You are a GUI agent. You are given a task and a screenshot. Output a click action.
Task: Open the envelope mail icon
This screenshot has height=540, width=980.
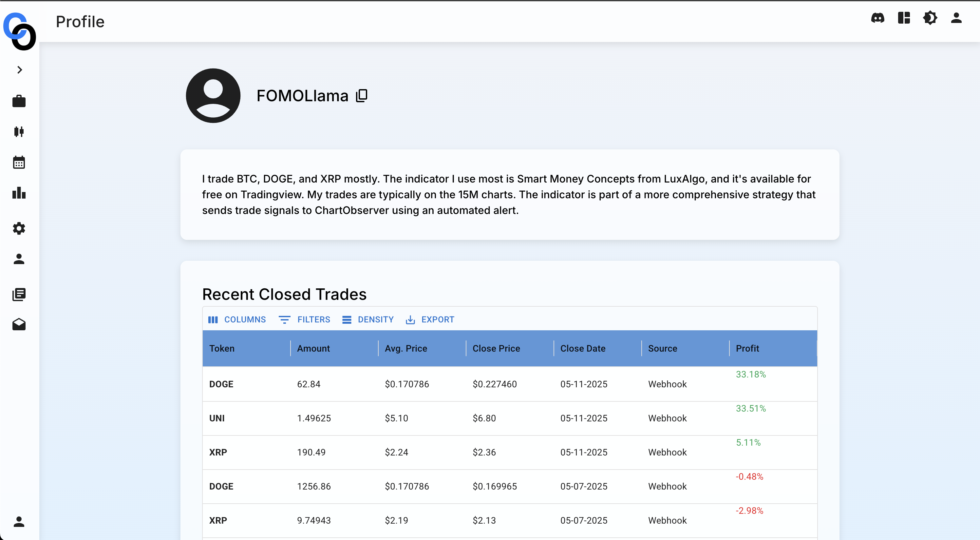[19, 325]
